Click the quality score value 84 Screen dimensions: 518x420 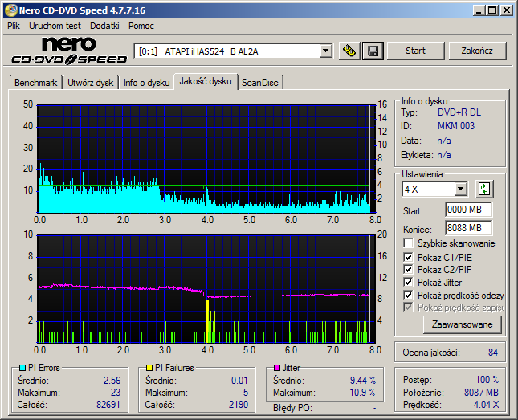pyautogui.click(x=493, y=353)
